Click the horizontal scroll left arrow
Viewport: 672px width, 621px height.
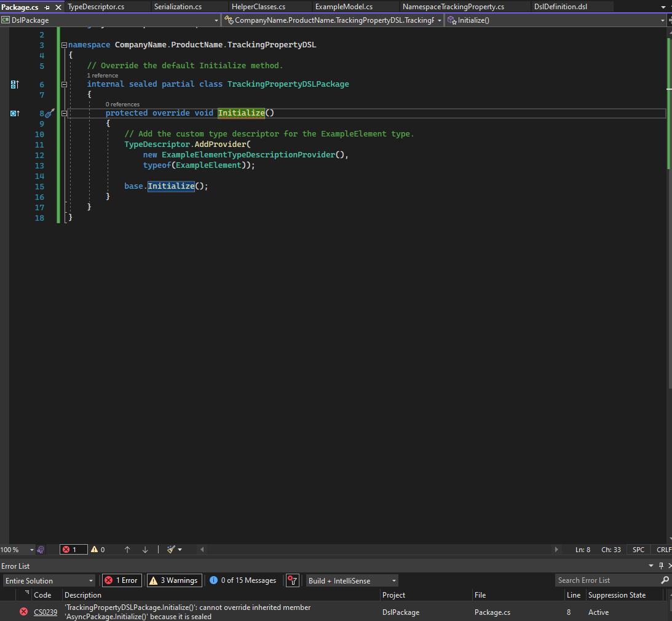[202, 550]
